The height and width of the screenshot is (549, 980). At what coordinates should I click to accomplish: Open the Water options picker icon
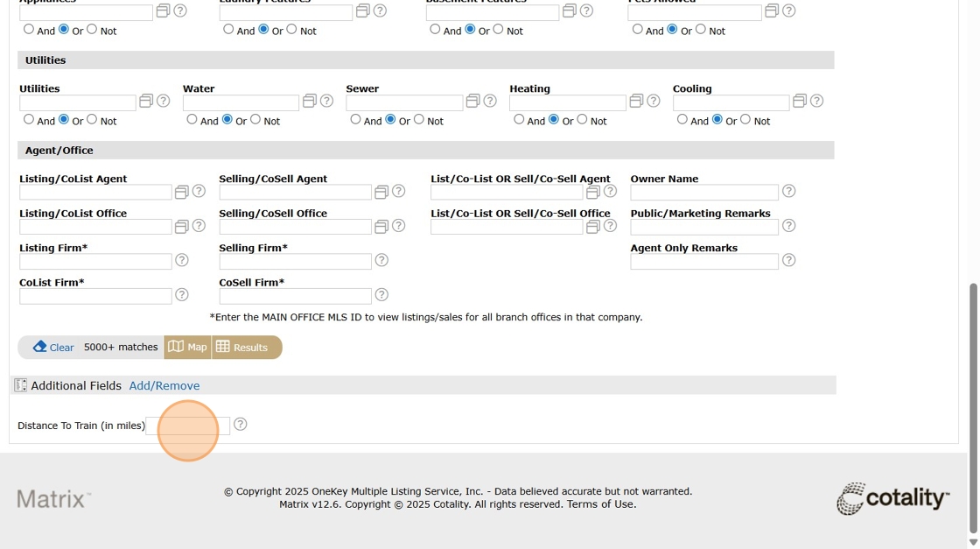(x=309, y=102)
